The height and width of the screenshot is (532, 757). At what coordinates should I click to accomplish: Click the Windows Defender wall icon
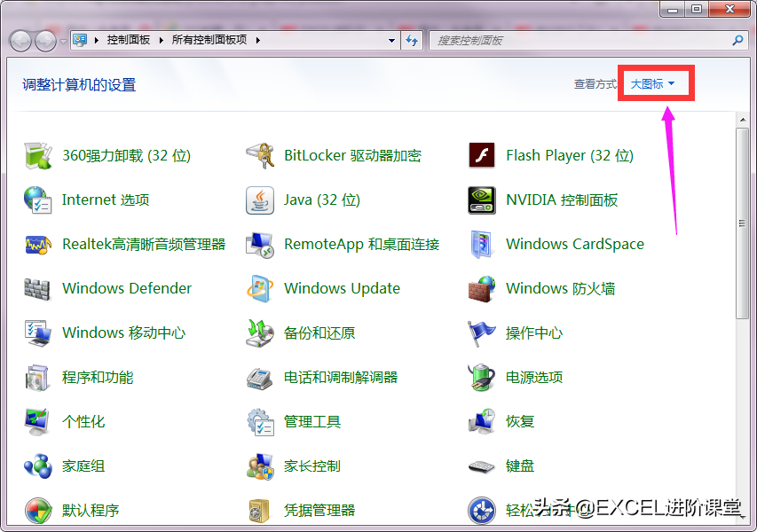[x=37, y=288]
